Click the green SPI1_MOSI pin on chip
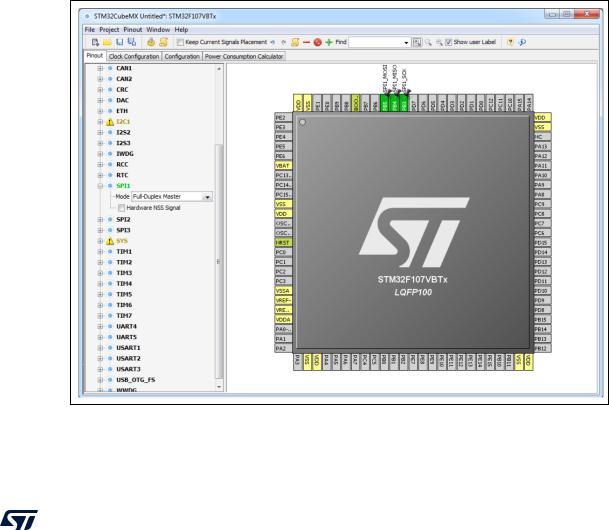This screenshot has width=609, height=530. (x=385, y=103)
